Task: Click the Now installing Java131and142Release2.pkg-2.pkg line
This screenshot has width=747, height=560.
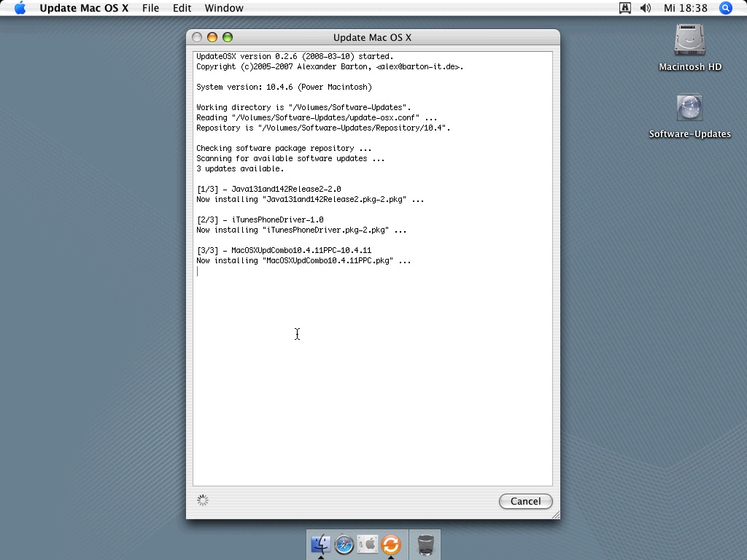Action: click(310, 200)
